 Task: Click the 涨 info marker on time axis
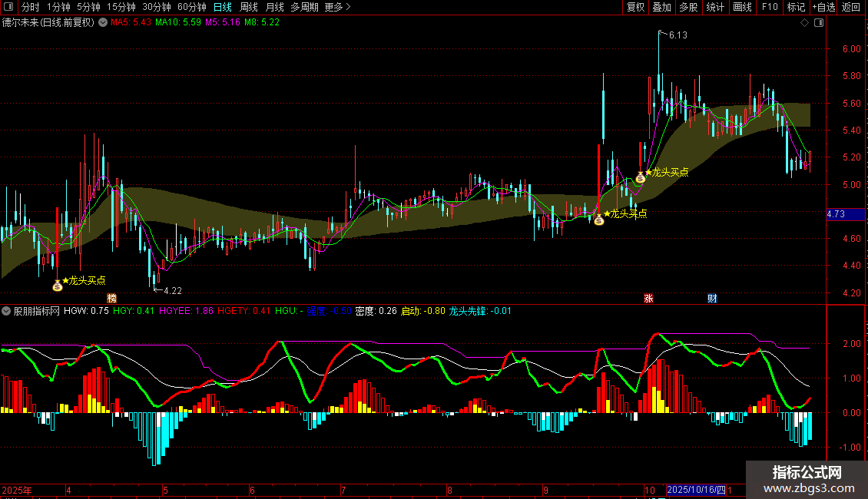coord(649,298)
